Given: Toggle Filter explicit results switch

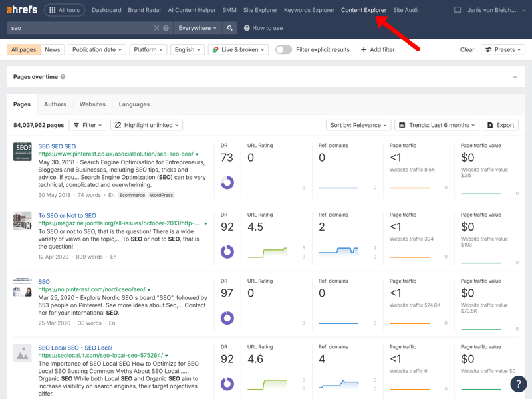Looking at the screenshot, I should (283, 49).
